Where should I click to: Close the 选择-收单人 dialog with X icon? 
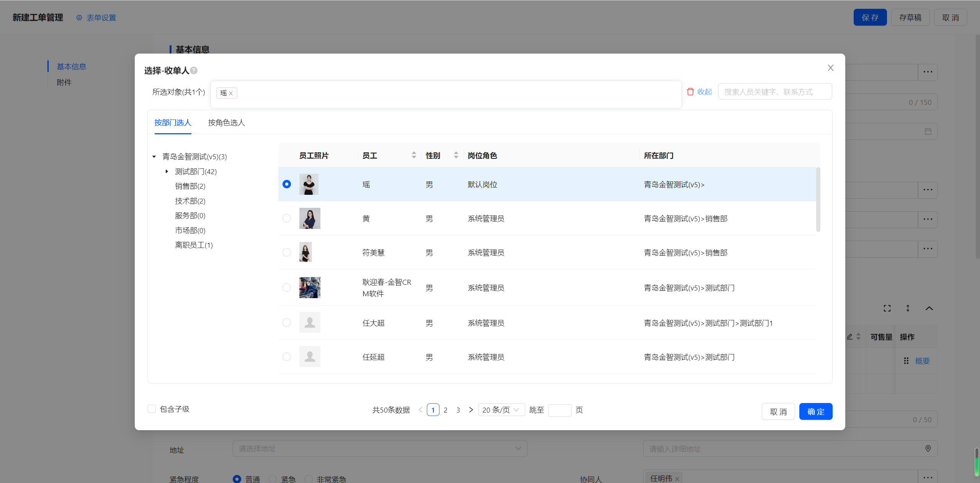(830, 68)
